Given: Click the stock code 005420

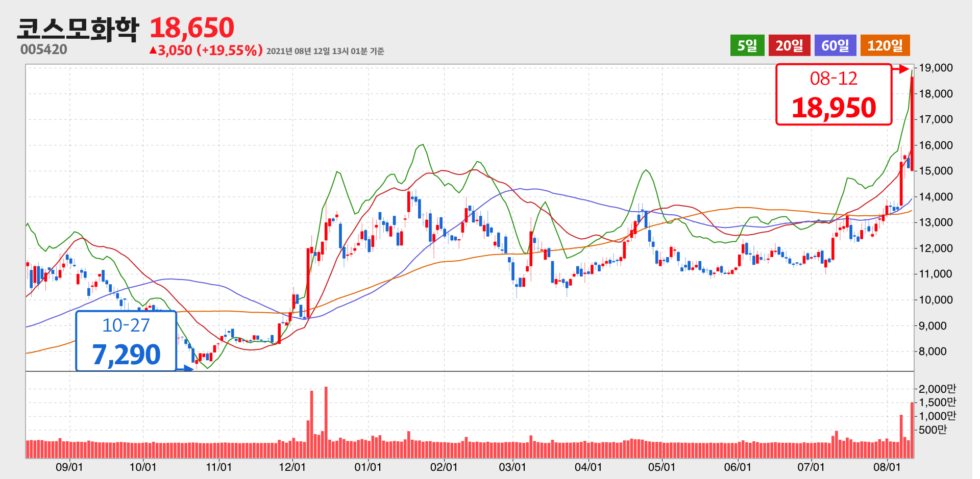Looking at the screenshot, I should [x=44, y=49].
